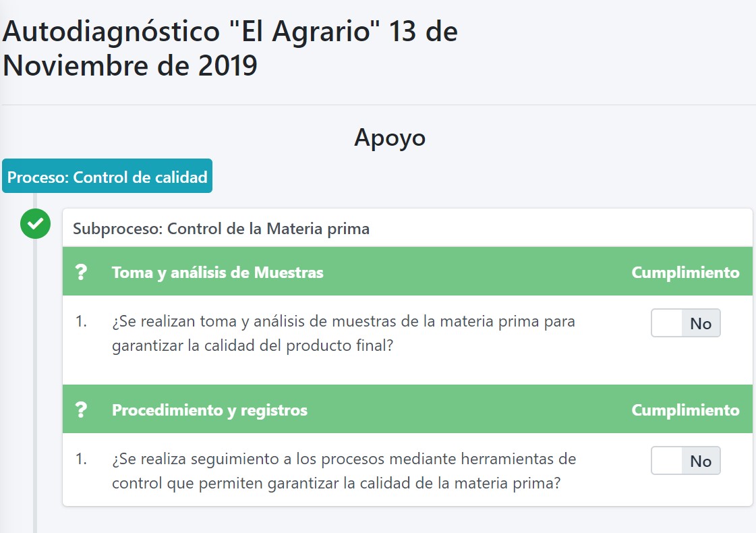Click the Cumplimiento column header

pos(685,272)
